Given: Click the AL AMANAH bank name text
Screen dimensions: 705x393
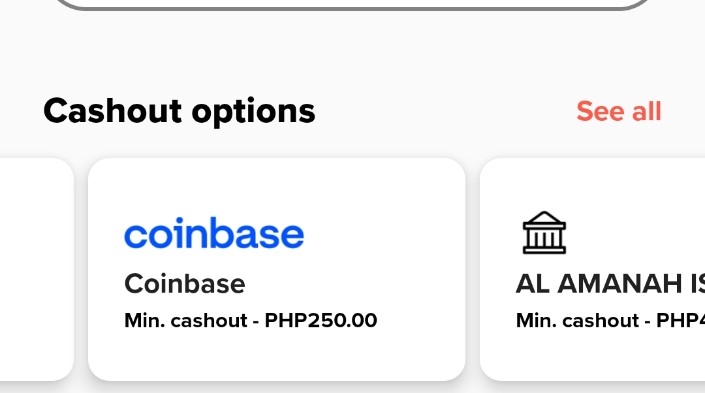Looking at the screenshot, I should (610, 284).
